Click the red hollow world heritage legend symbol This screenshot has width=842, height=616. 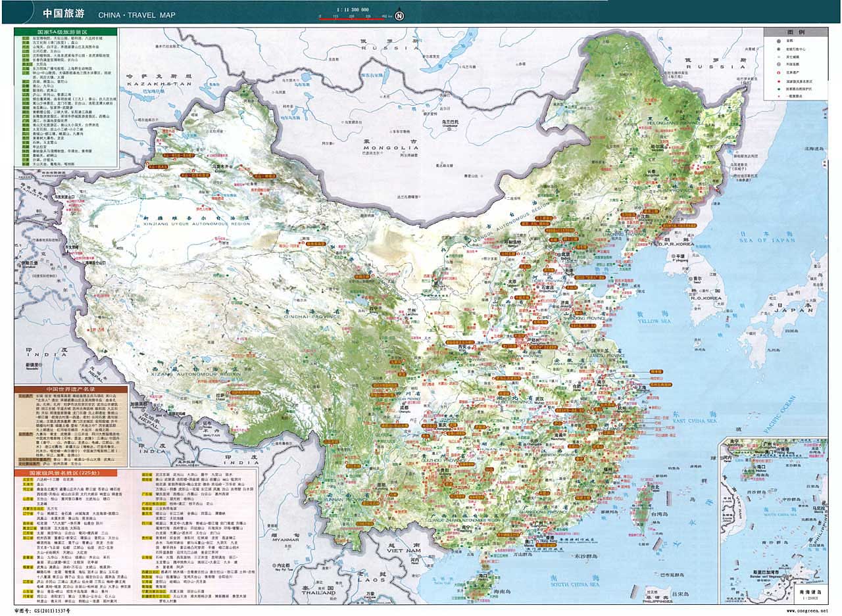pyautogui.click(x=778, y=73)
